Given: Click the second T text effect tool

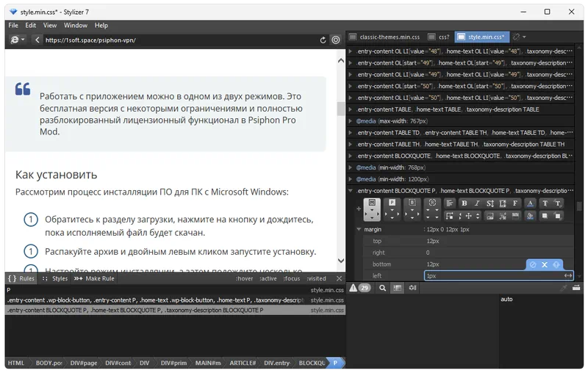Looking at the screenshot, I should coord(558,203).
